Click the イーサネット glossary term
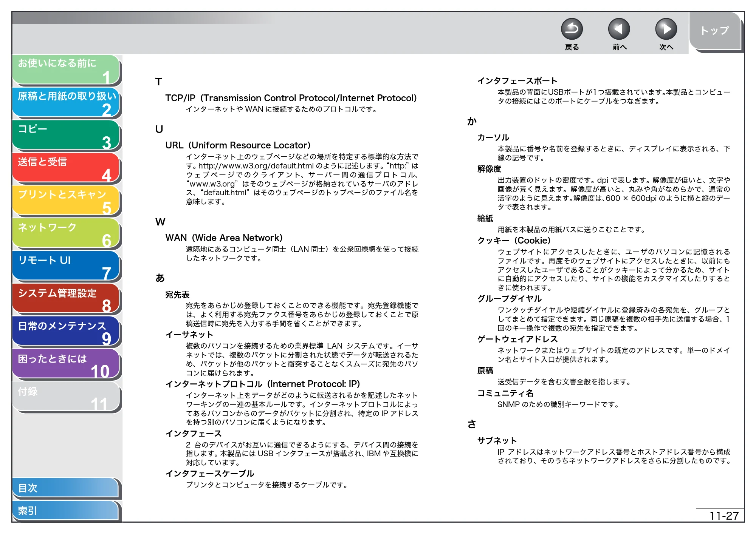756x534 pixels. point(189,335)
